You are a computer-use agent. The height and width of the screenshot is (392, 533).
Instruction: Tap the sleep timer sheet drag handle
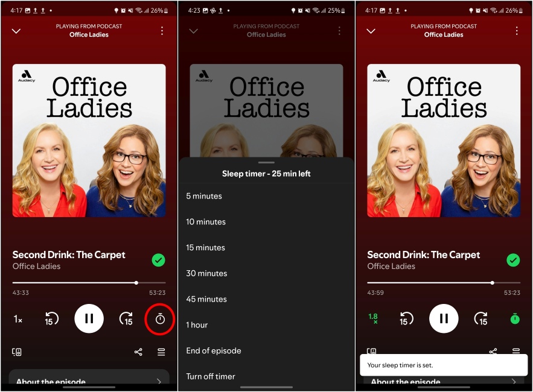point(266,162)
